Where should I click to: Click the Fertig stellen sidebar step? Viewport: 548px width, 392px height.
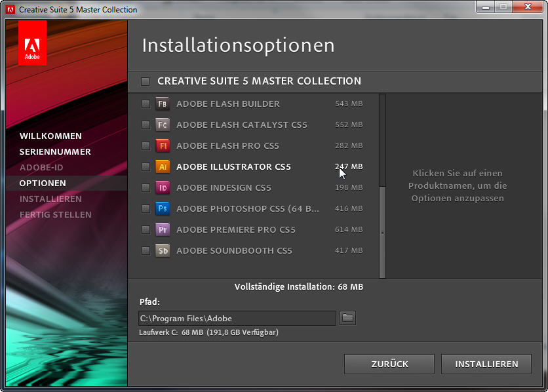pos(56,214)
